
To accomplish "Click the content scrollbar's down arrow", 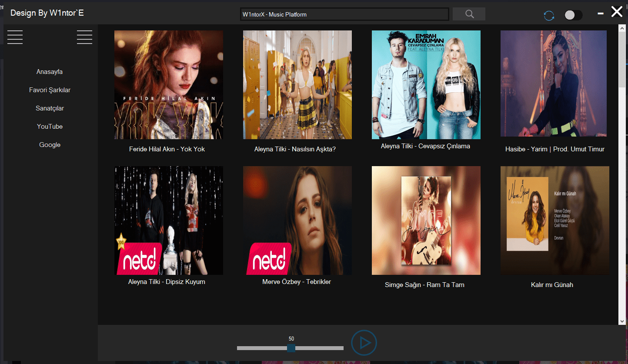I will [622, 321].
